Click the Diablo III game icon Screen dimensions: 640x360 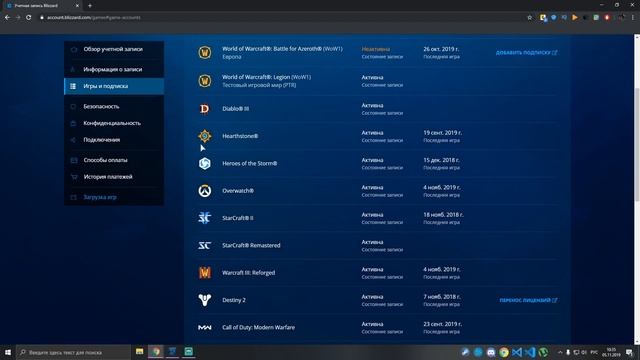[204, 109]
